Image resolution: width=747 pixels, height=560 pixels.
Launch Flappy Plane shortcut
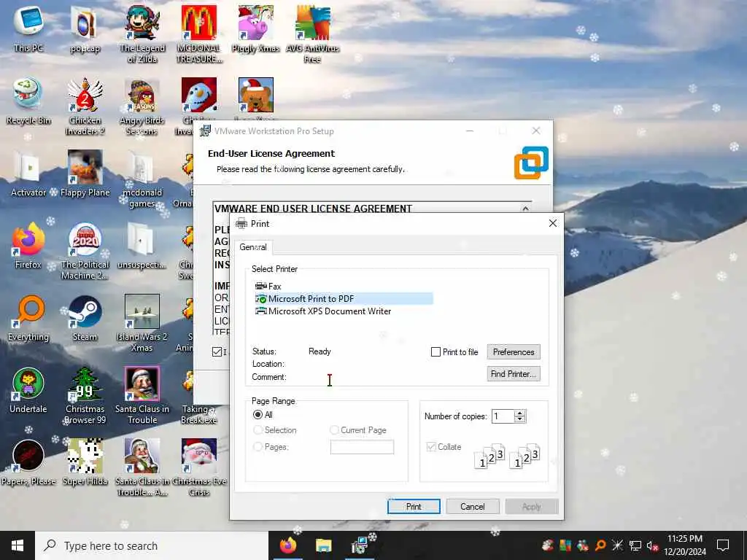[85, 174]
